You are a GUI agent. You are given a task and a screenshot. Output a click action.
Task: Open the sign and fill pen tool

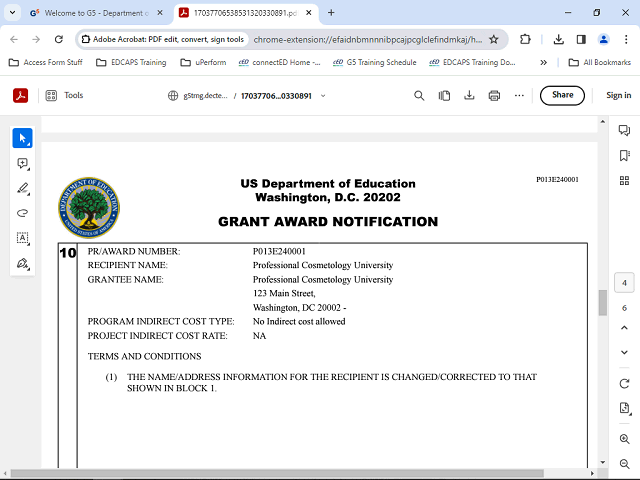(x=22, y=263)
